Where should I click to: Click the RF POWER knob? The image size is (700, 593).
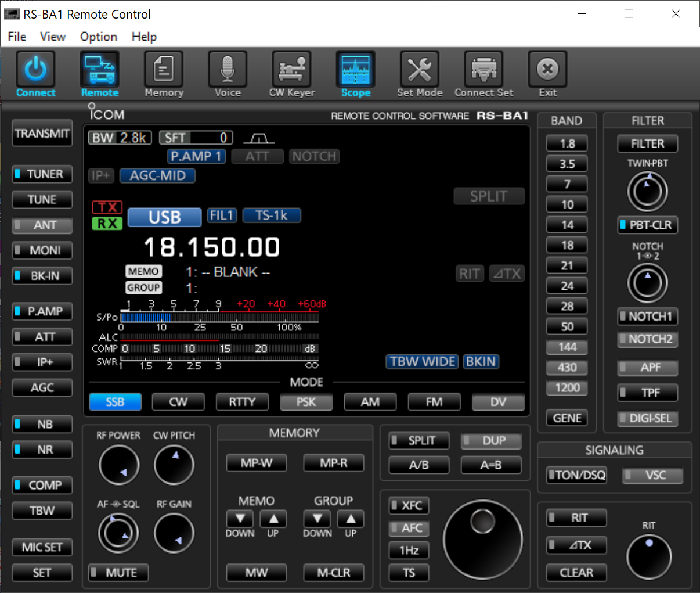[119, 465]
